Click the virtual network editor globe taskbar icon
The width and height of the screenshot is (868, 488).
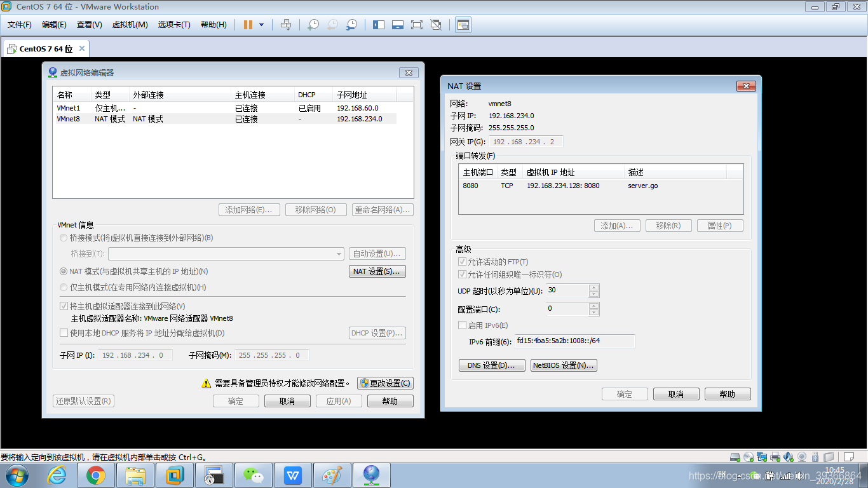[372, 475]
